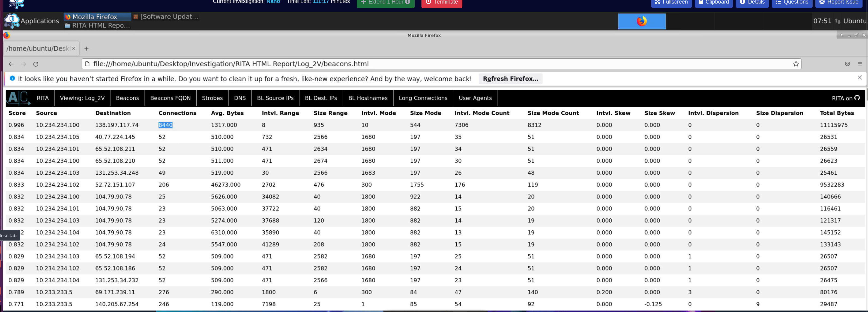
Task: Open the Firefox hamburger menu
Action: click(860, 64)
